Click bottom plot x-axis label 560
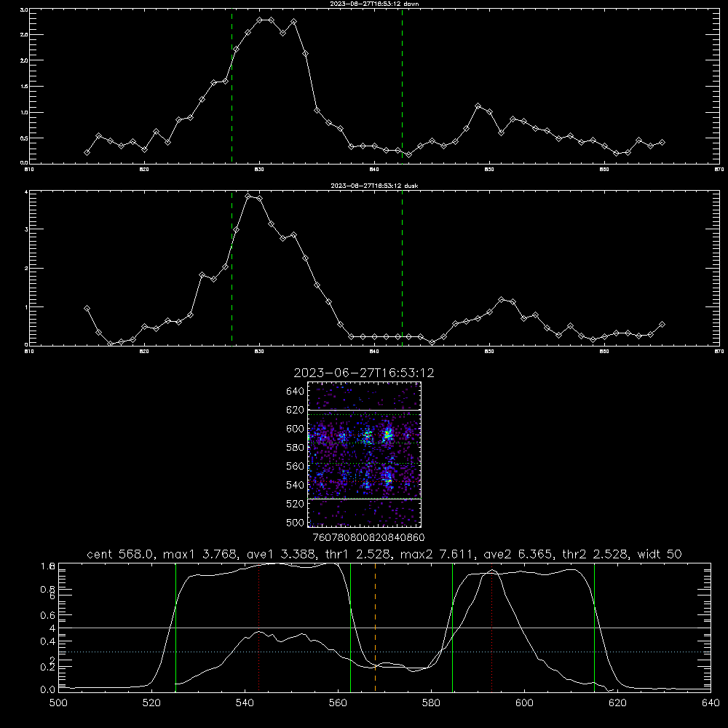Screen dimensions: 728x728 (338, 703)
